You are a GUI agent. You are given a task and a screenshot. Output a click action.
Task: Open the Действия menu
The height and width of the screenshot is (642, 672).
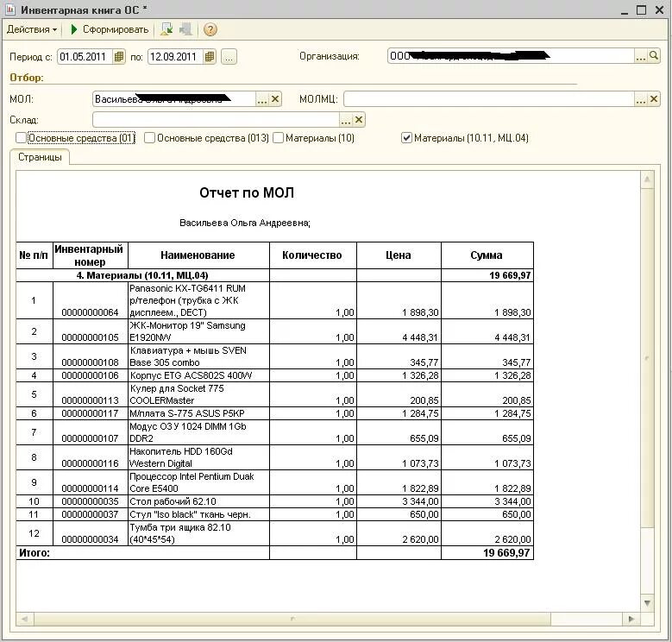click(x=32, y=29)
